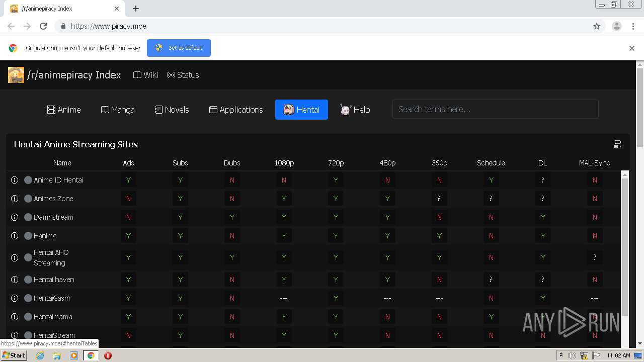Show hidden system tray icons
Viewport: 644px width, 362px height.
pos(561,355)
